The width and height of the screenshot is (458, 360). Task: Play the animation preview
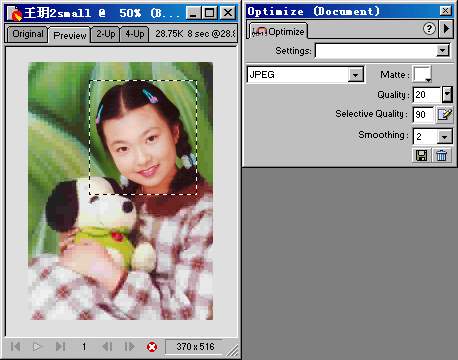(37, 347)
